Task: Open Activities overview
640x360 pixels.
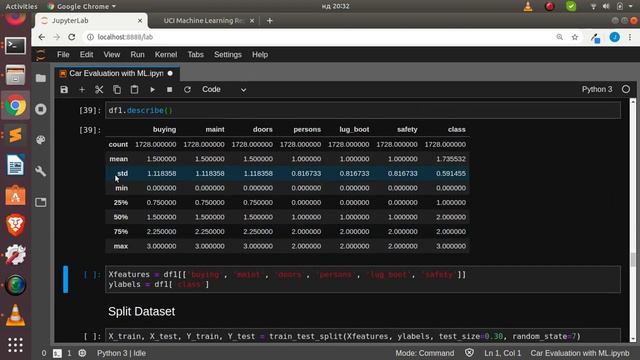Action: [x=21, y=6]
